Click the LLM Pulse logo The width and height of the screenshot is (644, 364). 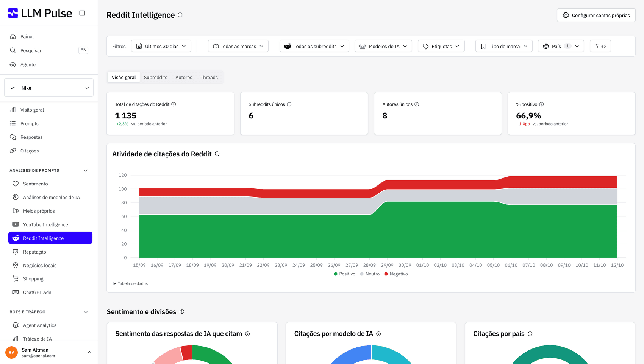click(40, 13)
